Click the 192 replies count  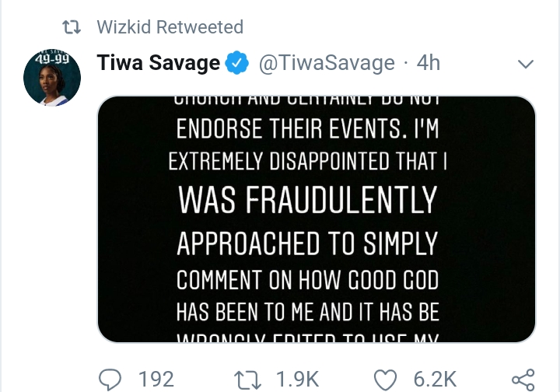coord(156,379)
